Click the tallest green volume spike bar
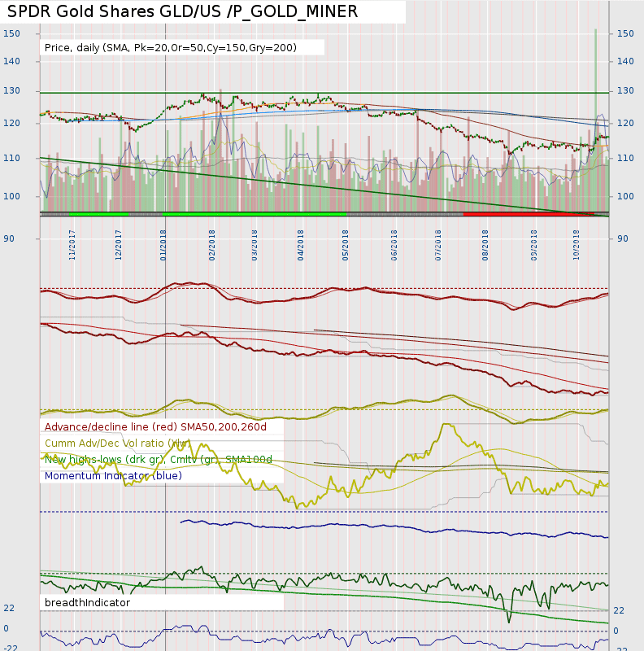The height and width of the screenshot is (651, 644). [x=595, y=120]
